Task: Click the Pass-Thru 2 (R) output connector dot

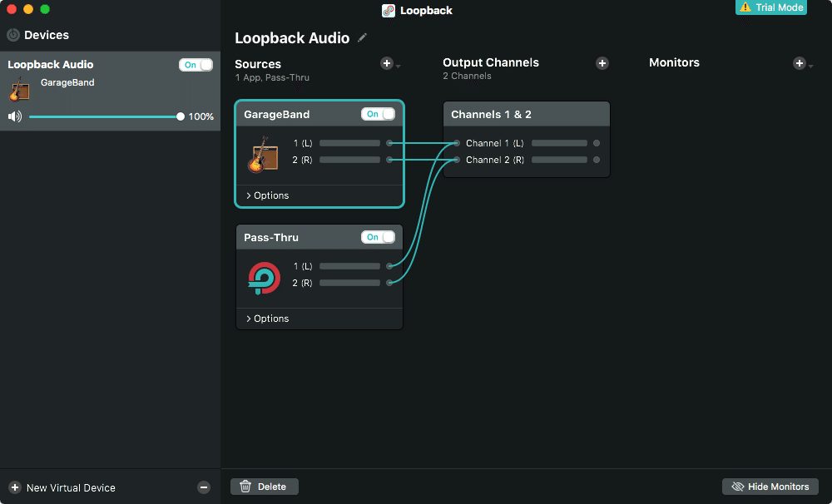Action: point(389,283)
